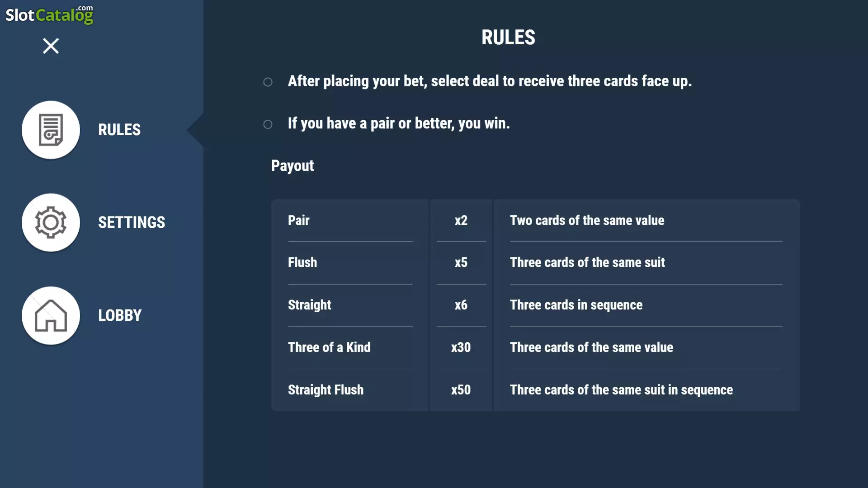Click the Lobby house icon
This screenshot has height=488, width=868.
coord(51,315)
